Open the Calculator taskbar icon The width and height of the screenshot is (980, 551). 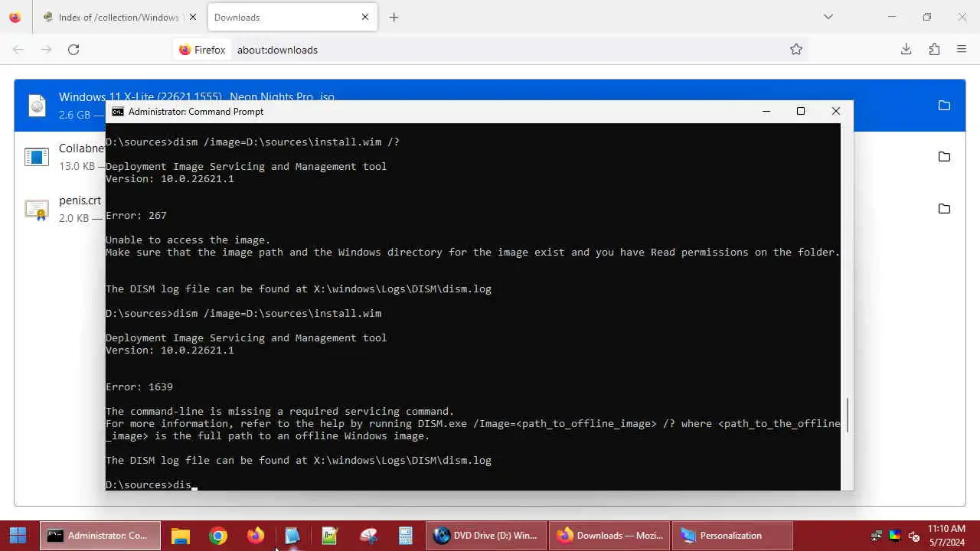point(406,536)
